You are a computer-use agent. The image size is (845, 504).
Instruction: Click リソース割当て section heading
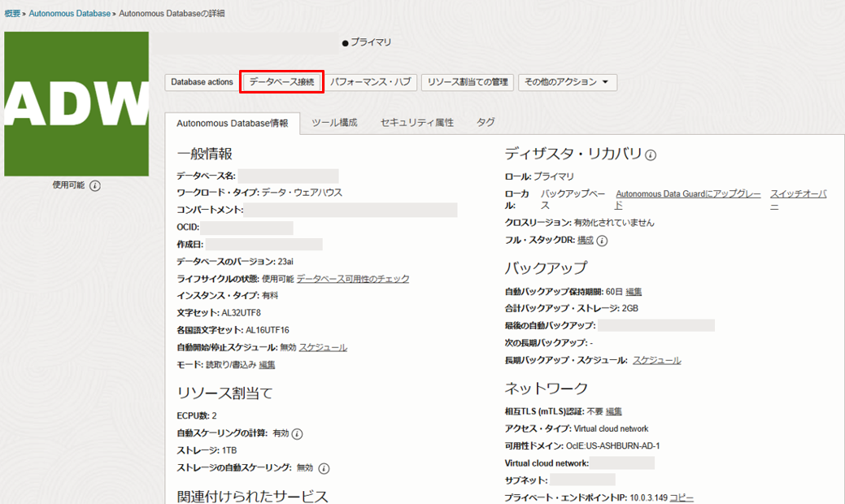pos(224,393)
